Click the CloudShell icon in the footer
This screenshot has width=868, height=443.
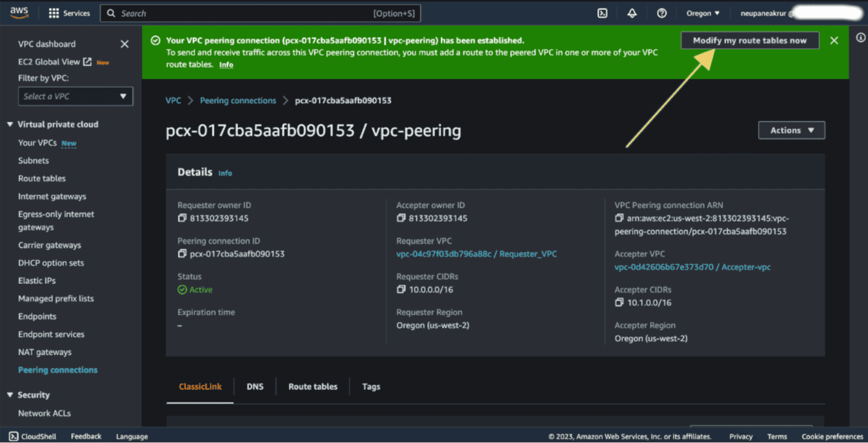click(14, 436)
